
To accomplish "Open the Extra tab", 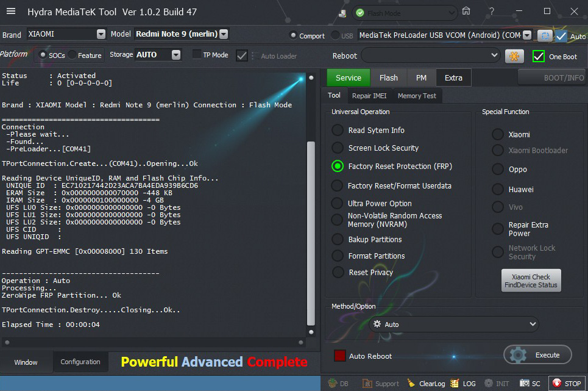I will (x=453, y=77).
